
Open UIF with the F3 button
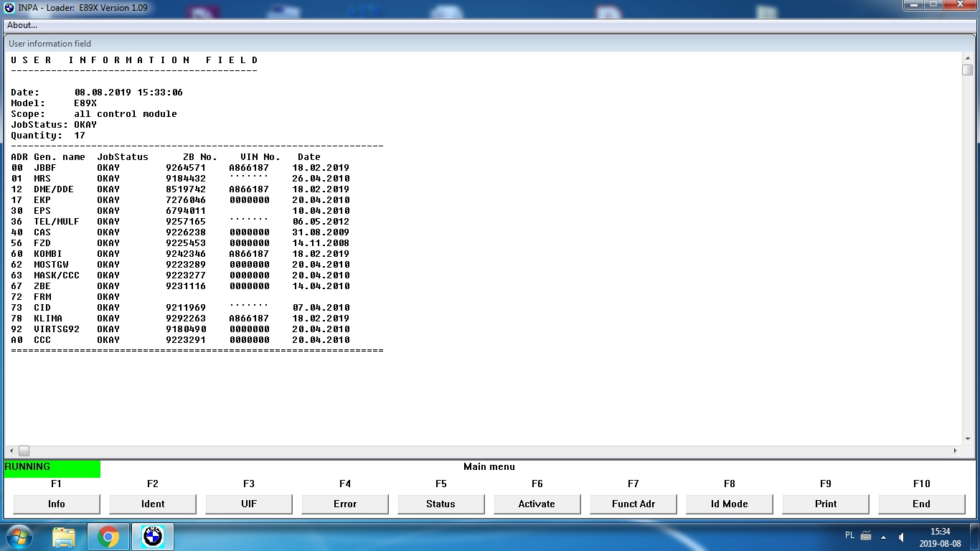(249, 504)
